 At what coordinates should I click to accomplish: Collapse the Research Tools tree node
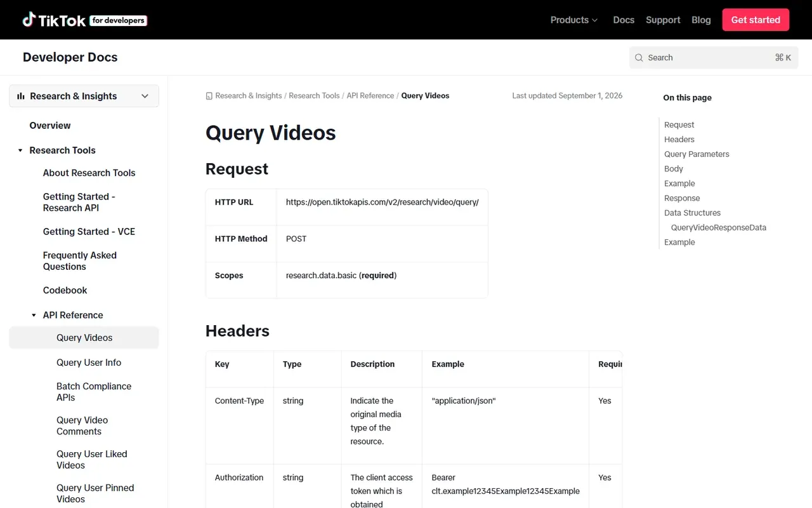(x=20, y=150)
